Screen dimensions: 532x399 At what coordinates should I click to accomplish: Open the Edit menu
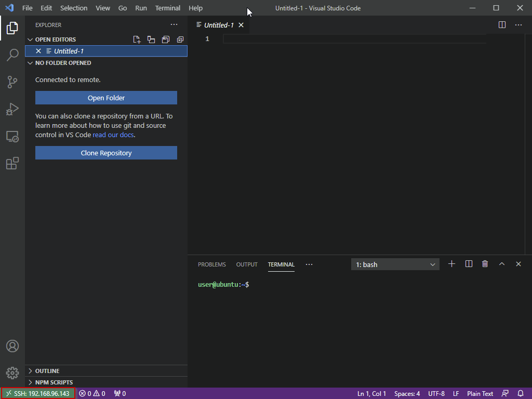(46, 8)
